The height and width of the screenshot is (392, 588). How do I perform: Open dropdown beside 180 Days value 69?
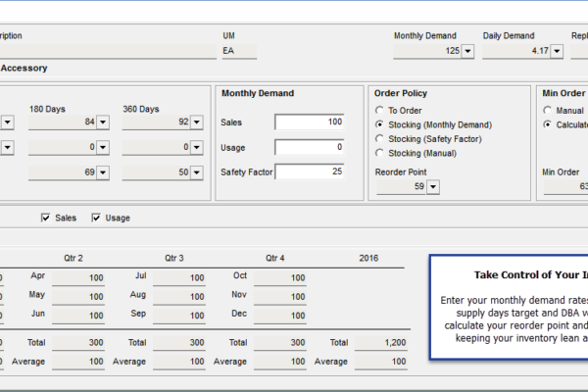coord(103,172)
